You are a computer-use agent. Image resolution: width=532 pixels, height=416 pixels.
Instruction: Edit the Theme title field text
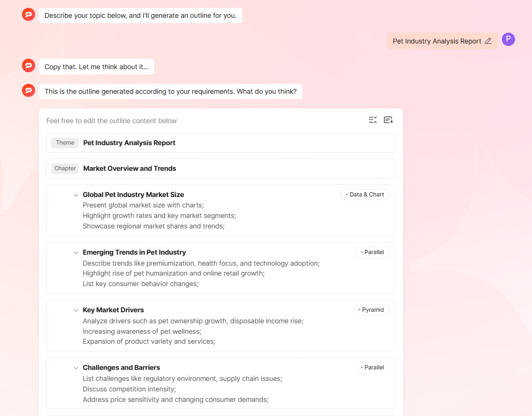(x=129, y=143)
